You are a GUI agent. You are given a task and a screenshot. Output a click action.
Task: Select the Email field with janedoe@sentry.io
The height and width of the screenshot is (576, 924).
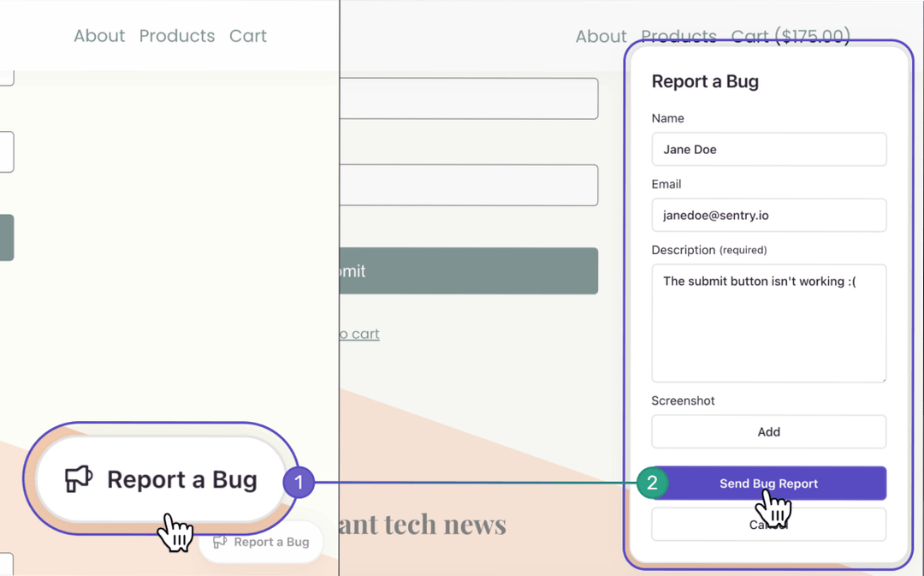(768, 215)
